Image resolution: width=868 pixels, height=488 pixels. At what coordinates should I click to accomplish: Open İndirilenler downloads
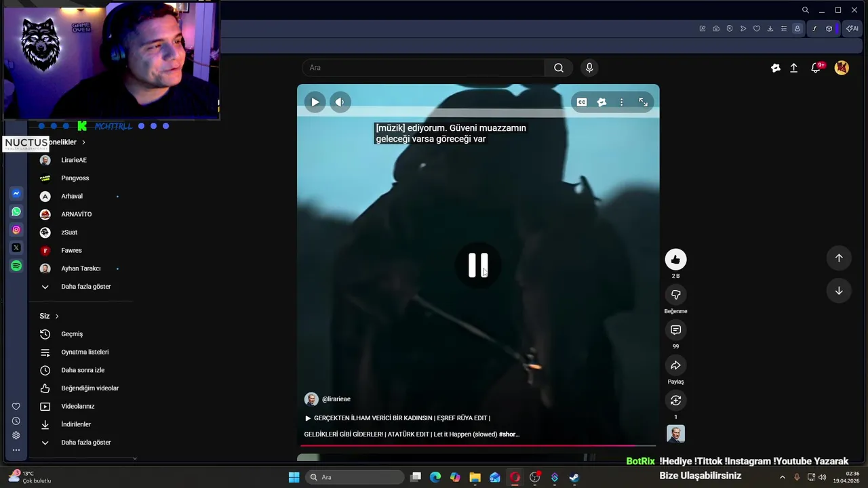[76, 424]
